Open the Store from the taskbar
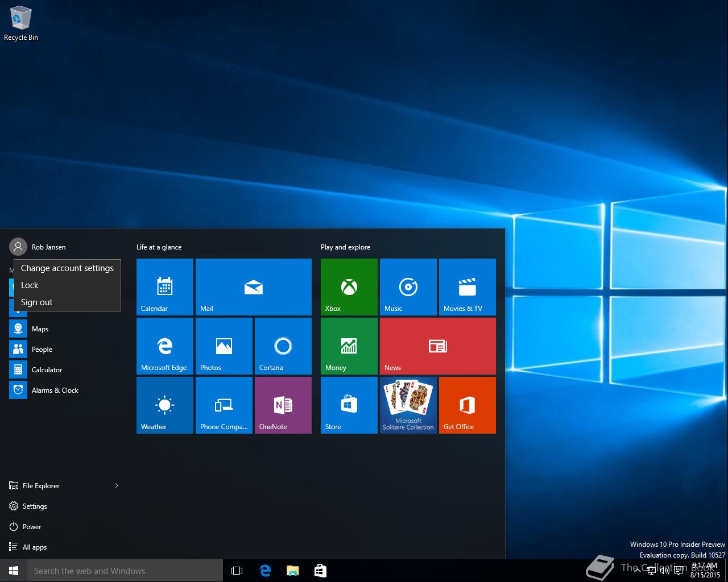 click(x=320, y=571)
